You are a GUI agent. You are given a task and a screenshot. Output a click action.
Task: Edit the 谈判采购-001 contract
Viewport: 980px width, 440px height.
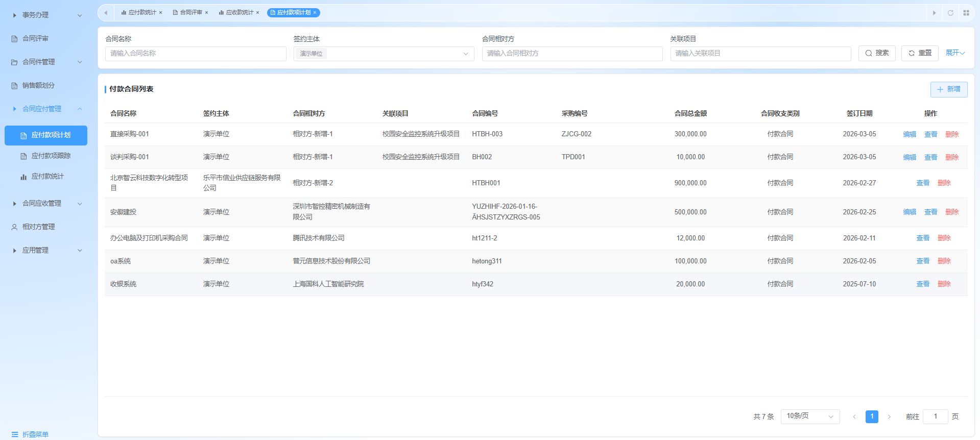(910, 157)
